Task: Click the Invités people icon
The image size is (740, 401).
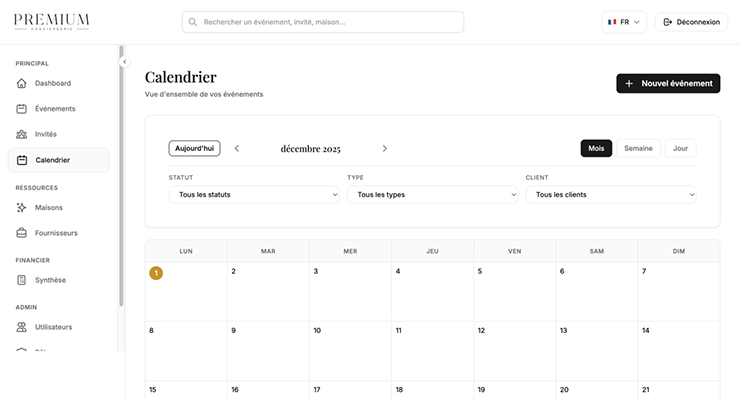Action: 22,134
